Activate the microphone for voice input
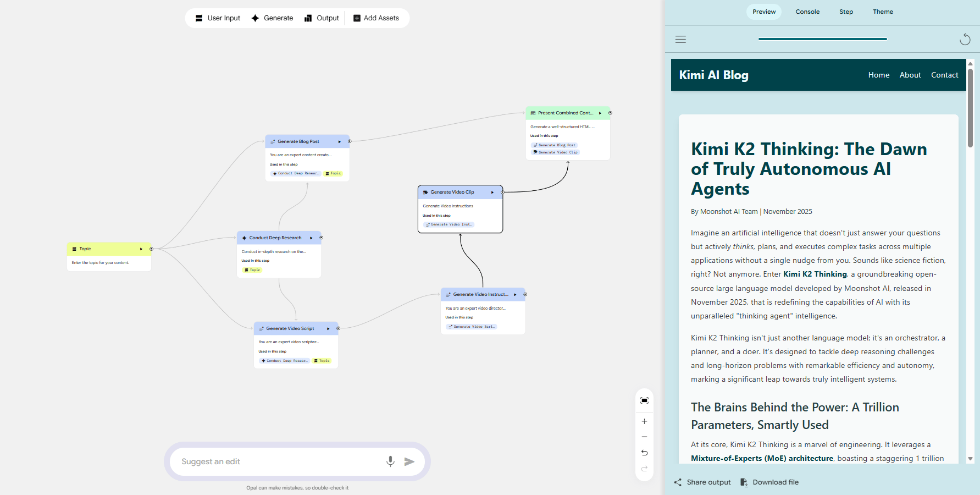 [390, 461]
